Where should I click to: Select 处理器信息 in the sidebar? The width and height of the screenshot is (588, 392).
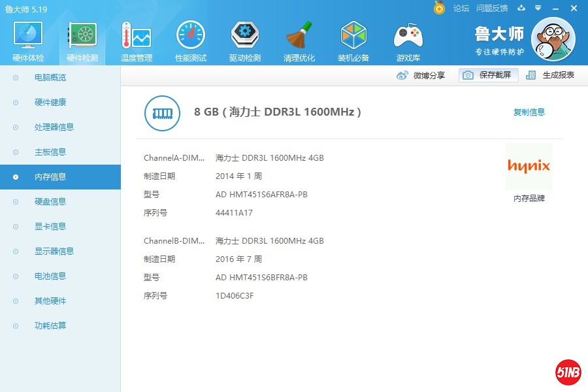point(54,127)
